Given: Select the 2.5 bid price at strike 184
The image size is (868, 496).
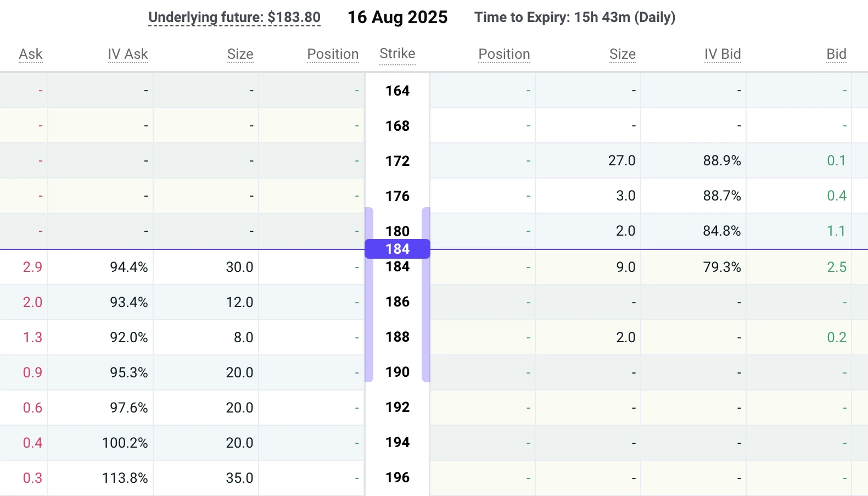Looking at the screenshot, I should click(837, 267).
